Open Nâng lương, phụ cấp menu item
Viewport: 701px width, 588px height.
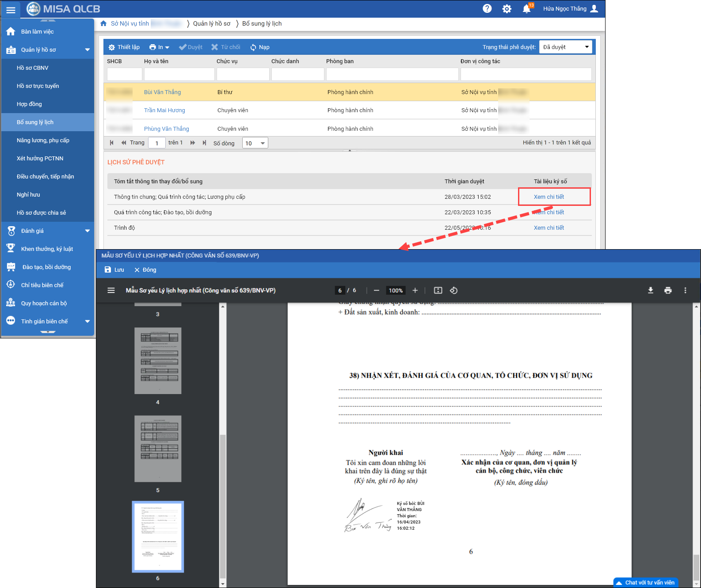[43, 140]
